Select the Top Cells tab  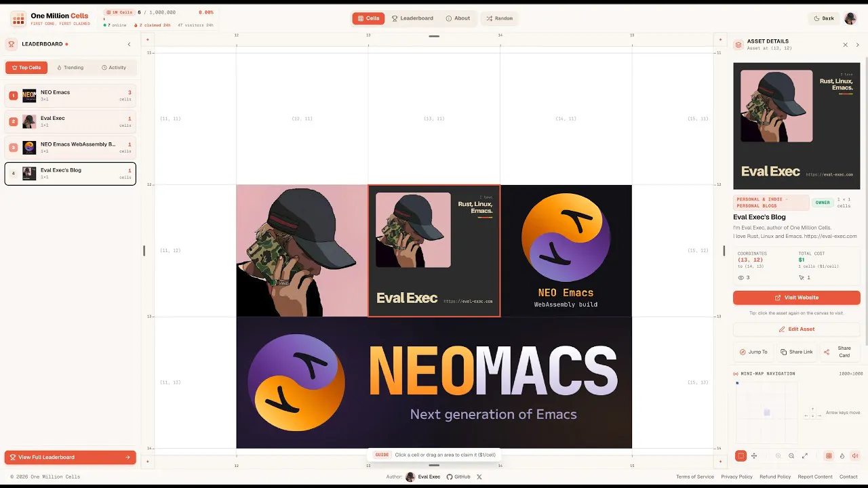click(x=26, y=68)
